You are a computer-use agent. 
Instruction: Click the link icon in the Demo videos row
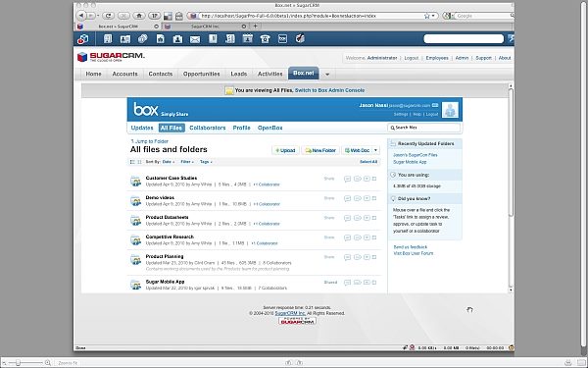(x=358, y=198)
